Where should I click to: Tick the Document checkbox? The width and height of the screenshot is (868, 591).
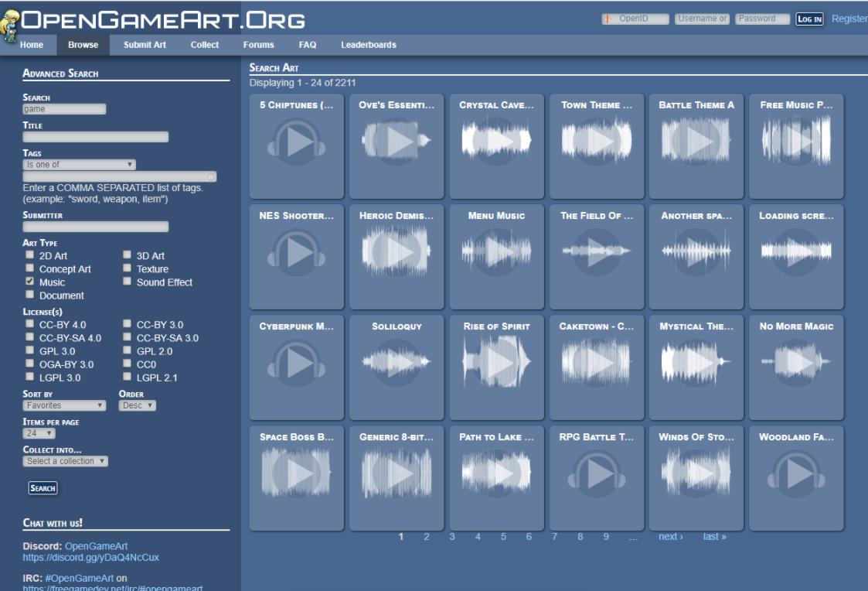point(30,295)
